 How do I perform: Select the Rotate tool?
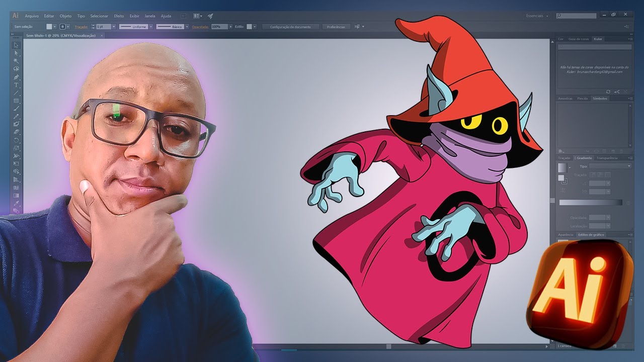[x=16, y=140]
